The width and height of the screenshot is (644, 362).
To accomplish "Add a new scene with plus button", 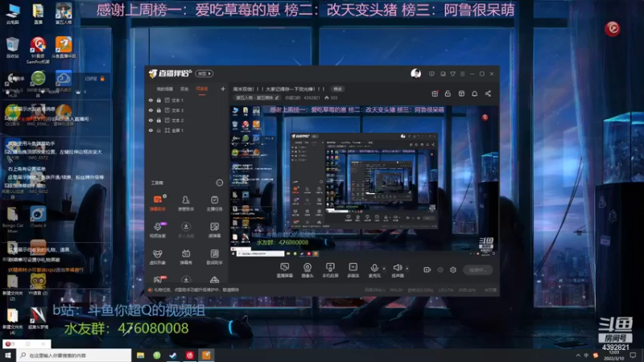I will (223, 88).
